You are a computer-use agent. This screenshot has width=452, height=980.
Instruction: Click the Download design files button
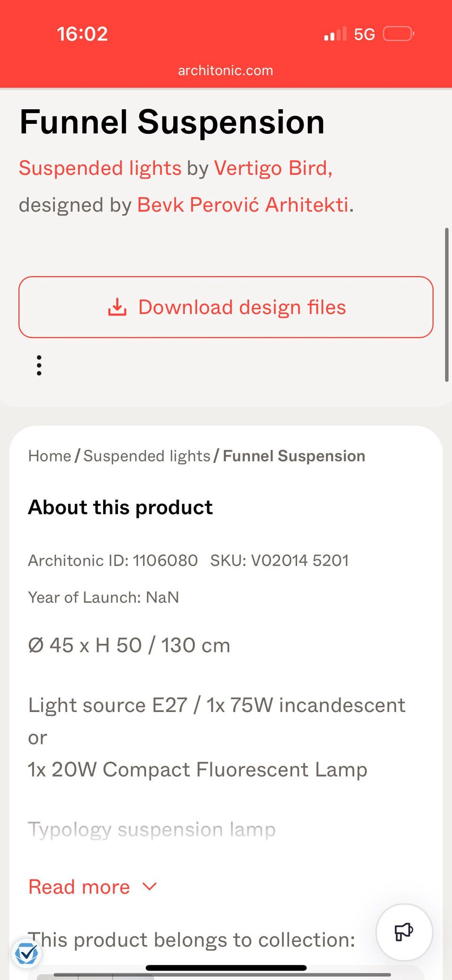click(x=226, y=307)
